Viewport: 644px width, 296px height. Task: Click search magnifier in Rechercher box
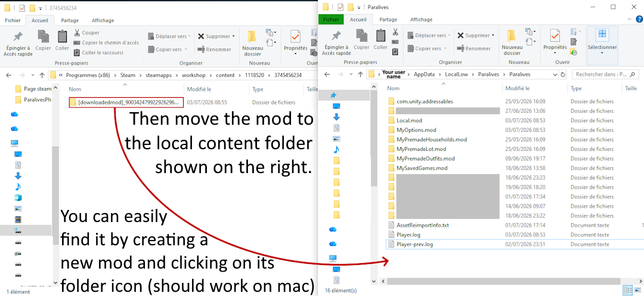pyautogui.click(x=633, y=75)
